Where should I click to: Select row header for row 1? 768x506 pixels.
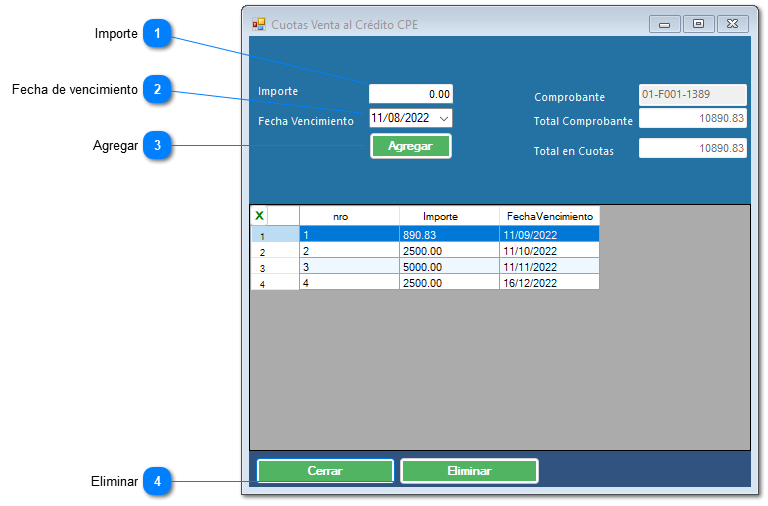[275, 234]
